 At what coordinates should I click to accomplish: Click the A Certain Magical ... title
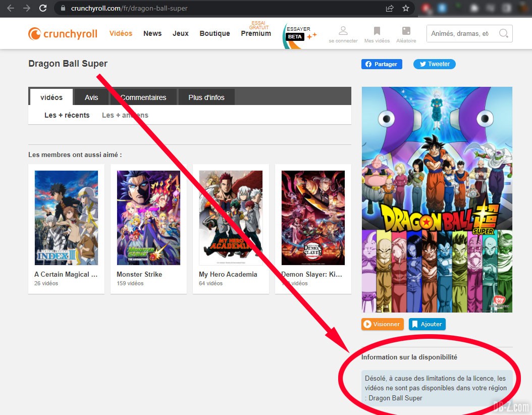(x=66, y=274)
